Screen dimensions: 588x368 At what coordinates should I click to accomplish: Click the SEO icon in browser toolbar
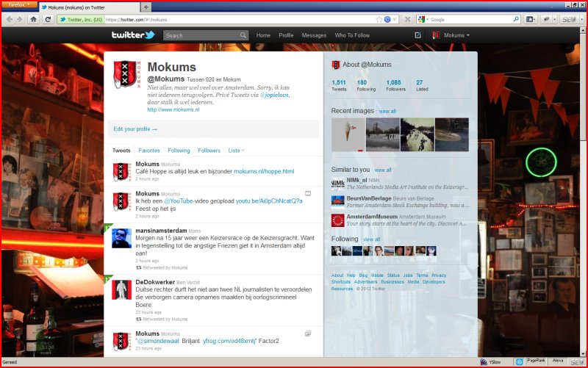pos(569,20)
